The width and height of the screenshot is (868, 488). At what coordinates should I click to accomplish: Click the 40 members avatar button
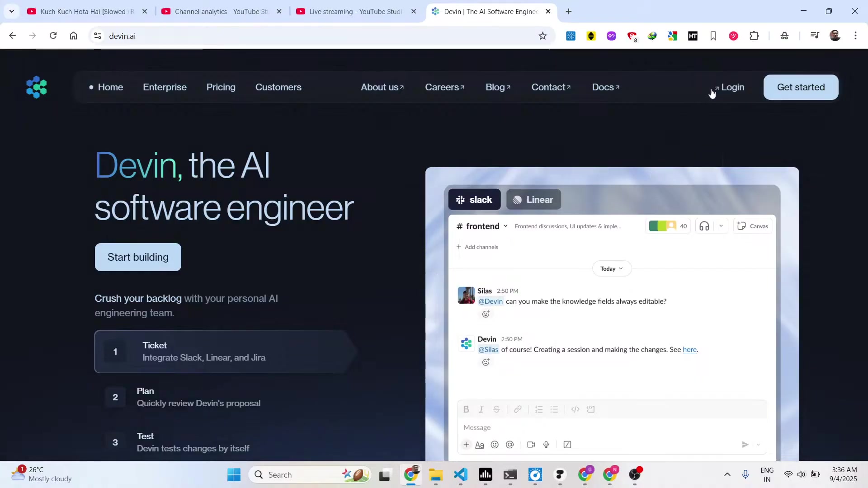[x=668, y=226]
